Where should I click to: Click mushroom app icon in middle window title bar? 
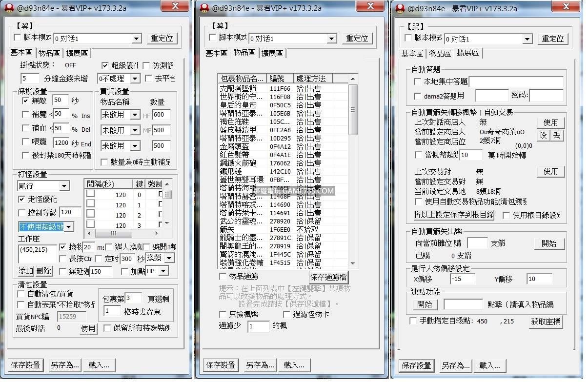(x=205, y=8)
